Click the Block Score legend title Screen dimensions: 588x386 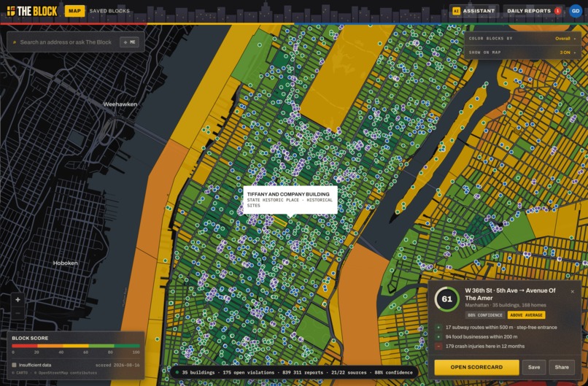tap(30, 338)
